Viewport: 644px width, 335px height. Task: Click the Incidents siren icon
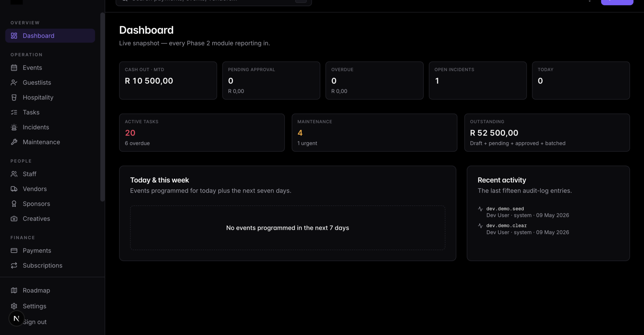(14, 127)
